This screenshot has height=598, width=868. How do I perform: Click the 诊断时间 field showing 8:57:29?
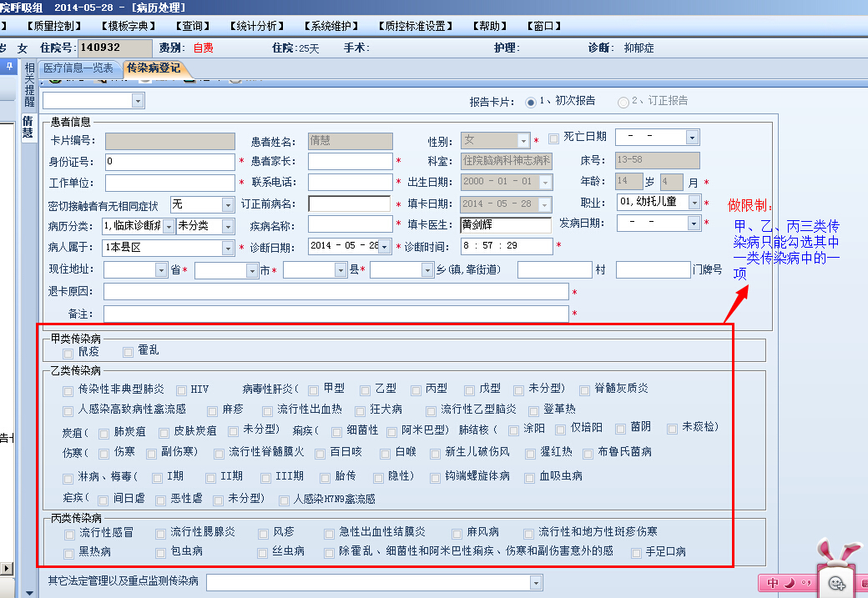click(507, 246)
